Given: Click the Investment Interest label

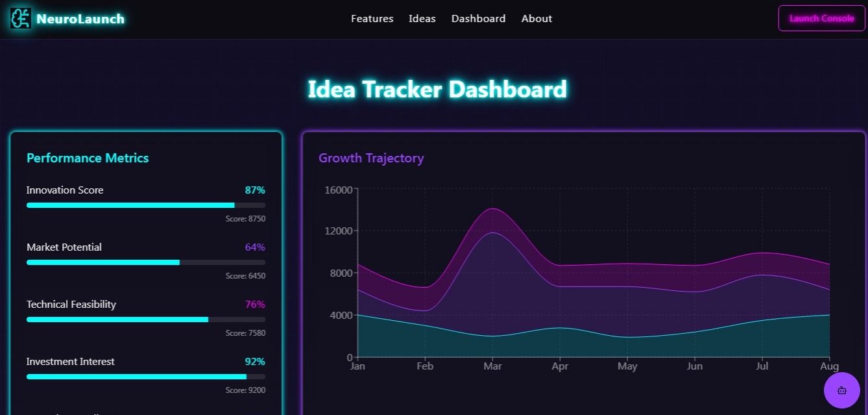Looking at the screenshot, I should click(71, 362).
